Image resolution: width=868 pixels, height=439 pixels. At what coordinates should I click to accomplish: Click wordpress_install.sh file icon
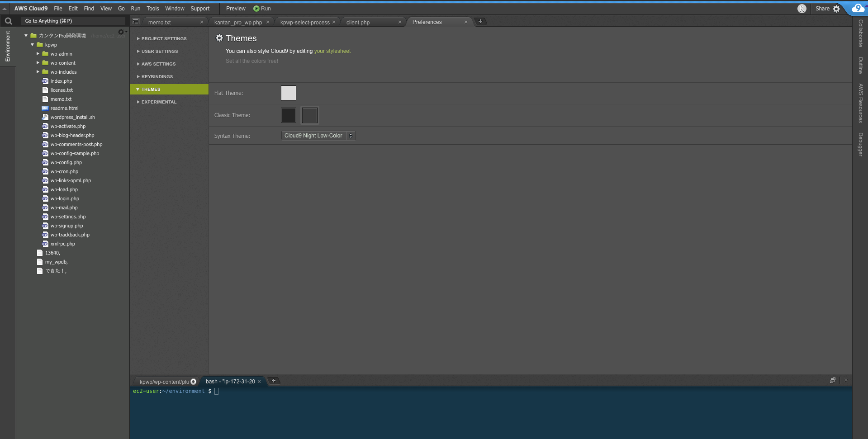tap(45, 117)
